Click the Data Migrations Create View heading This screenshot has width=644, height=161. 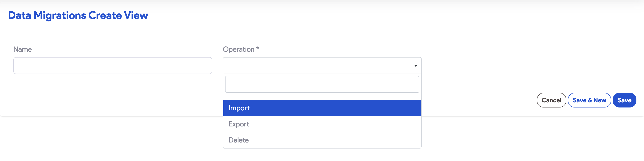78,15
